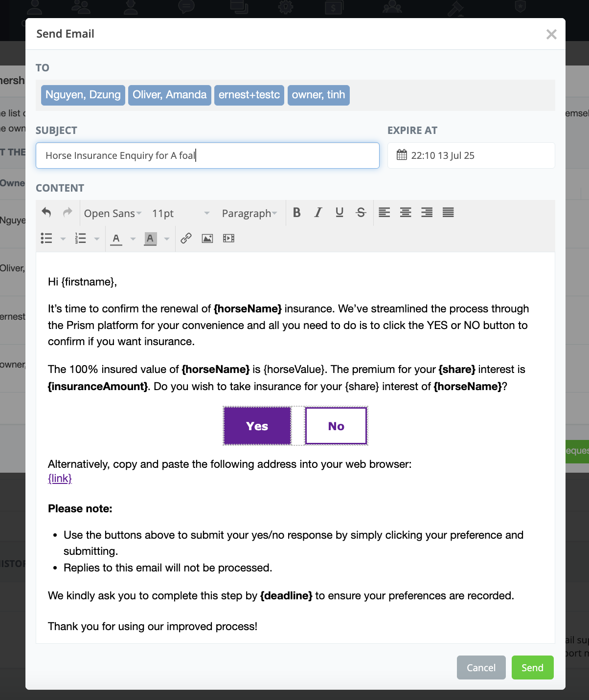Image resolution: width=589 pixels, height=700 pixels.
Task: Open the Open Sans font dropdown
Action: (x=113, y=214)
